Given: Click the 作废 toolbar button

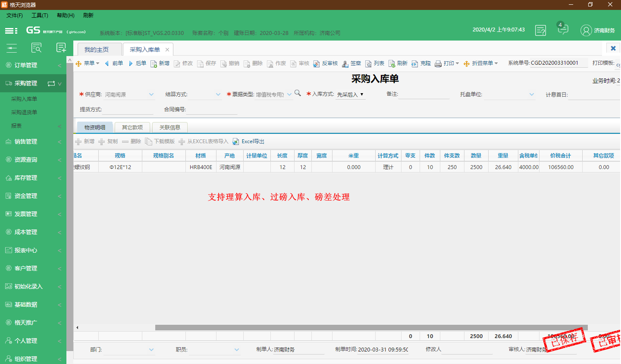Looking at the screenshot, I should (x=276, y=63).
